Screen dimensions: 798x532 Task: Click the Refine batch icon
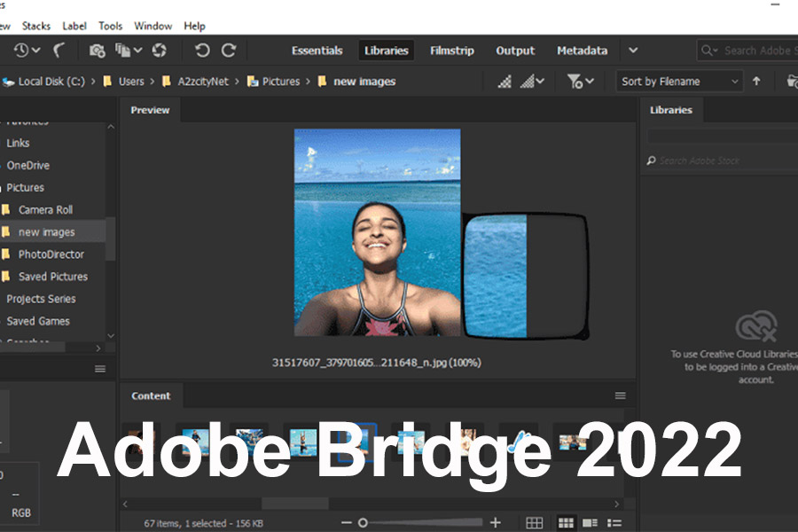[x=122, y=51]
